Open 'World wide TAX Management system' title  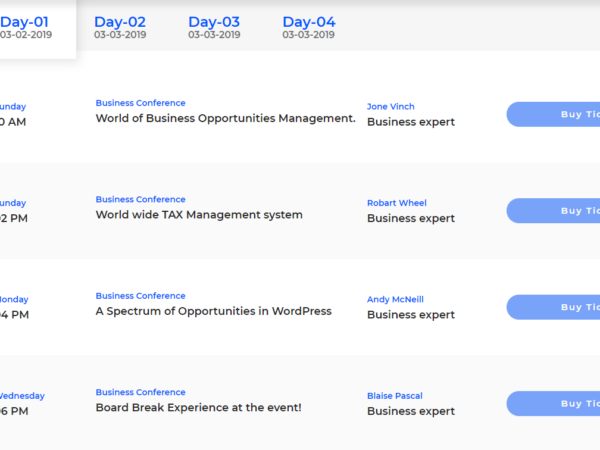[199, 214]
